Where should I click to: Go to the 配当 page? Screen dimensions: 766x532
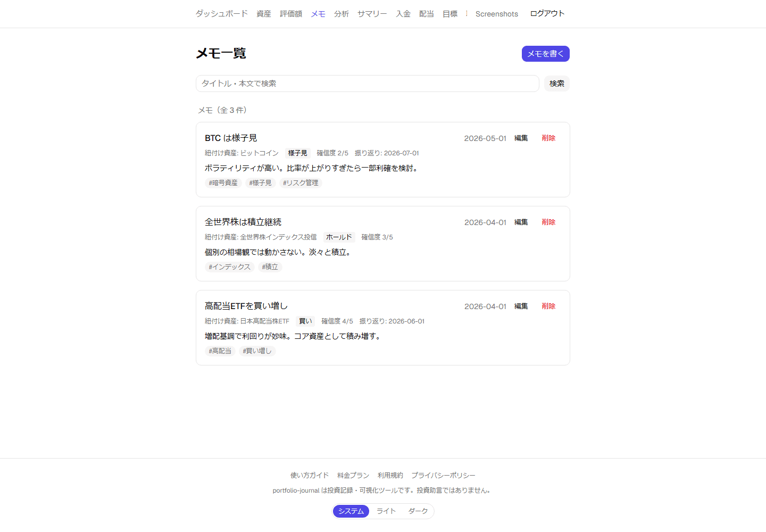(x=427, y=14)
